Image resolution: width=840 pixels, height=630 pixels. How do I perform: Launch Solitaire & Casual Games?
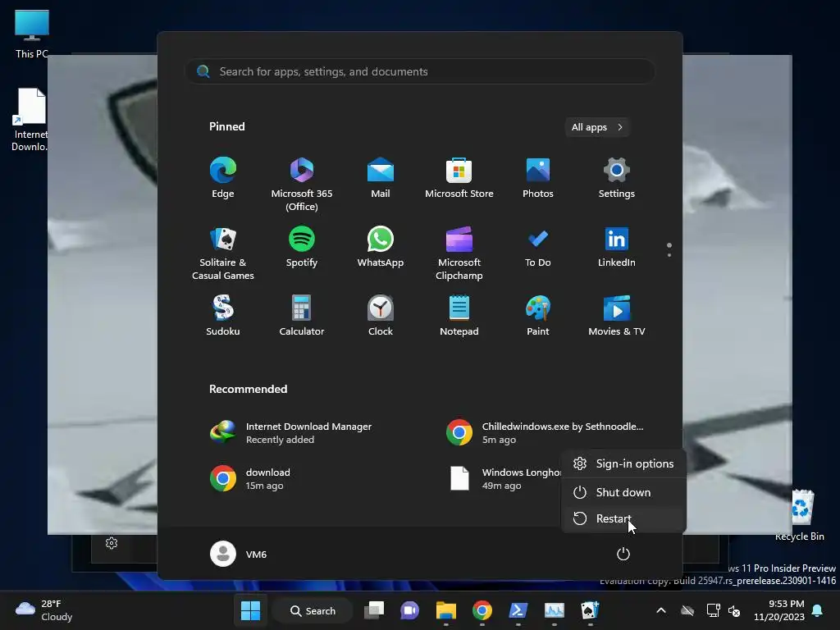click(223, 253)
